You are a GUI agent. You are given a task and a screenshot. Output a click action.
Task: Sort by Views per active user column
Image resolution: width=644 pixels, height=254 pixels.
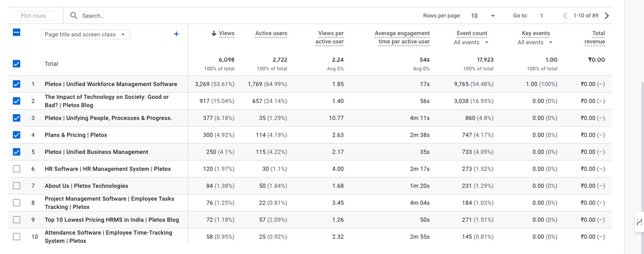pos(330,37)
